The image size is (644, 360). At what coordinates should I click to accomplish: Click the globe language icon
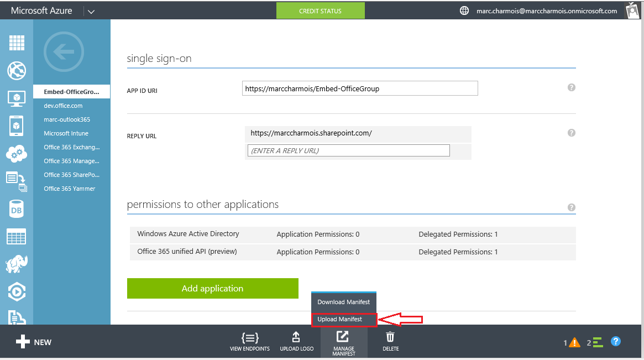click(464, 11)
